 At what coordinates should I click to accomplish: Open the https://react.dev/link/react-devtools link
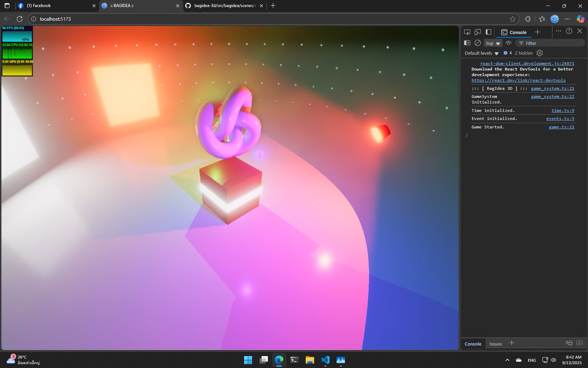pos(518,80)
